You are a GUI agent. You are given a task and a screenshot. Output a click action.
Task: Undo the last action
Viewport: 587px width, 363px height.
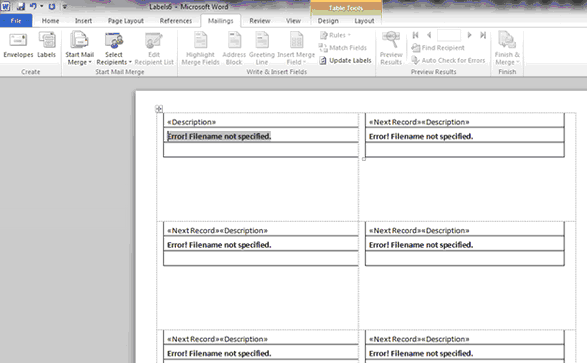[x=33, y=6]
